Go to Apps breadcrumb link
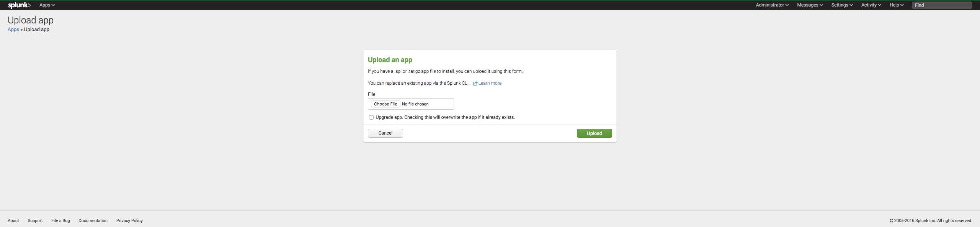The image size is (980, 227). pyautogui.click(x=13, y=30)
